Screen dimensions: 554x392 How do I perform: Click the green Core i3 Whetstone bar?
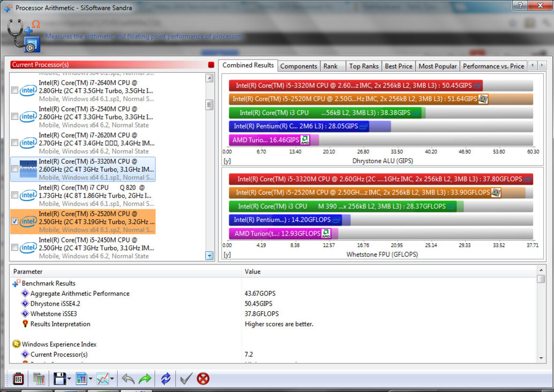tap(343, 206)
